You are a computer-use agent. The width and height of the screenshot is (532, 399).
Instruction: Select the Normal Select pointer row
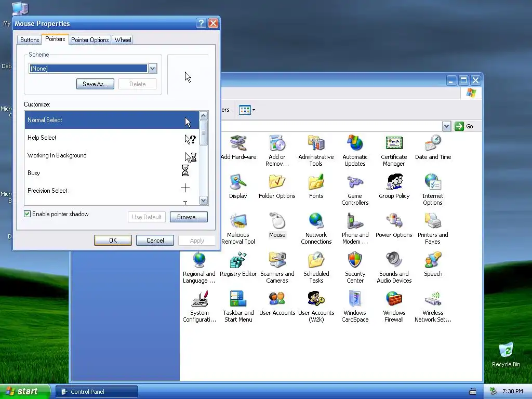[x=112, y=120]
